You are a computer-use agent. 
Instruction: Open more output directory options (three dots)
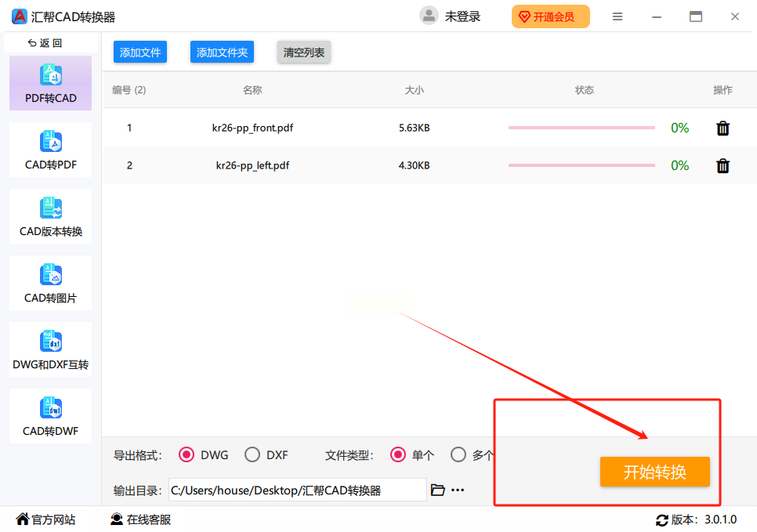click(458, 490)
